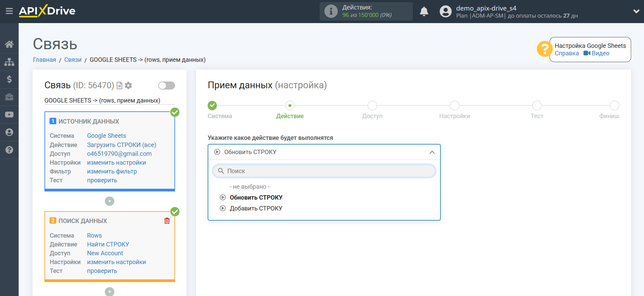This screenshot has width=644, height=296.
Task: Toggle the connection on/off switch
Action: [x=167, y=86]
